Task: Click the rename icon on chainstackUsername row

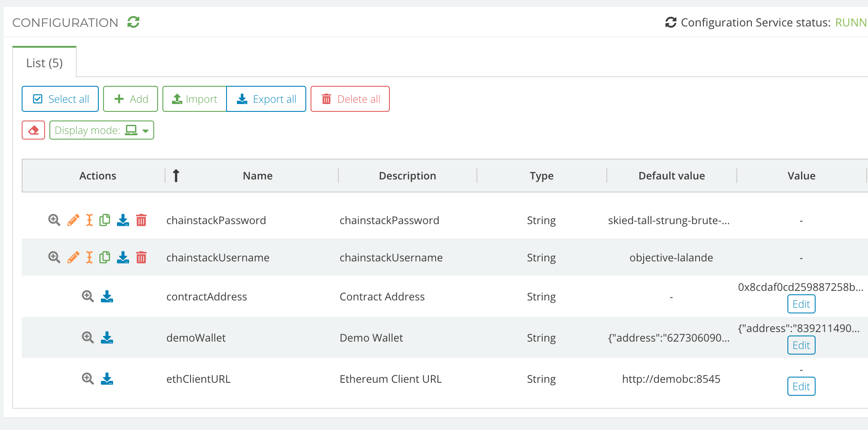Action: coord(89,257)
